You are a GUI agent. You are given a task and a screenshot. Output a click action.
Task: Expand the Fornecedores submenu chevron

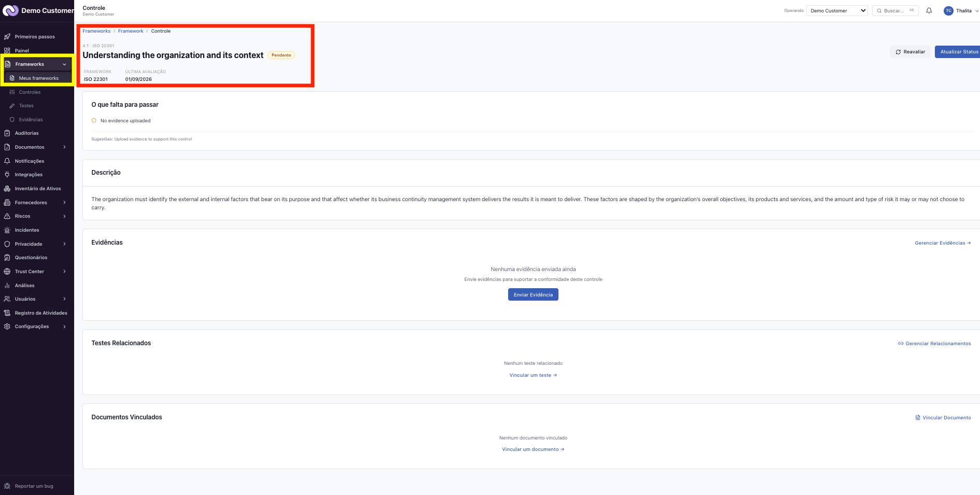(64, 203)
